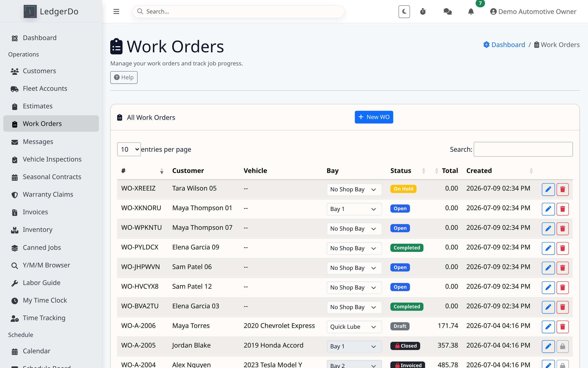Open Fleet Accounts in the sidebar

click(x=51, y=88)
